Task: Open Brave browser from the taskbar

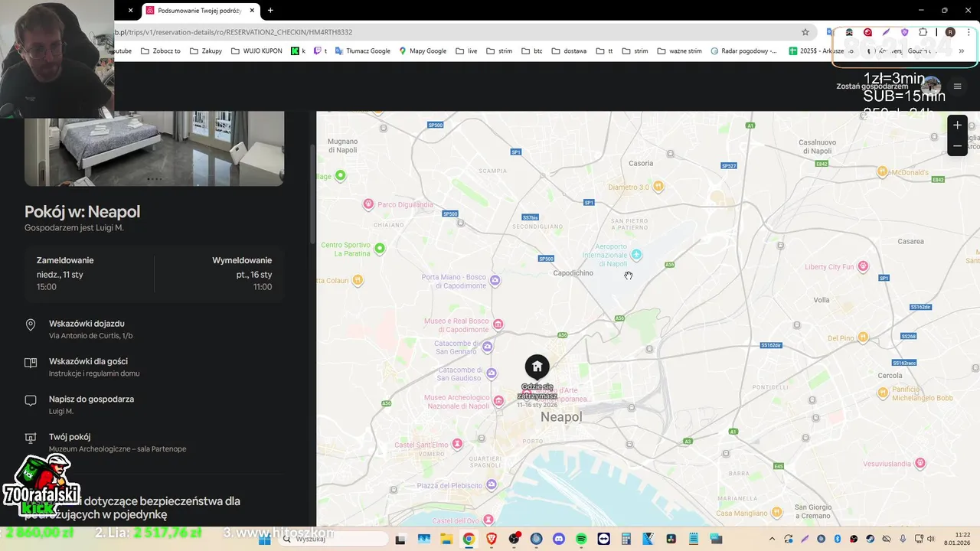Action: pyautogui.click(x=492, y=539)
